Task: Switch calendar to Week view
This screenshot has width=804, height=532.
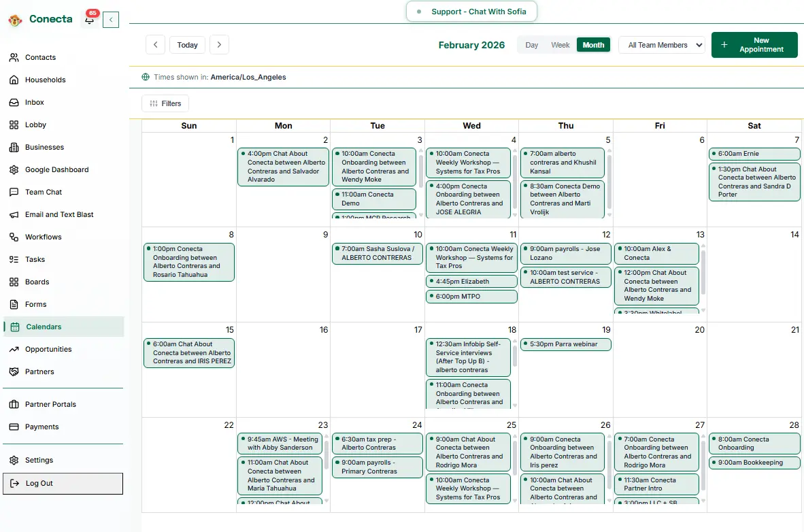Action: point(560,44)
